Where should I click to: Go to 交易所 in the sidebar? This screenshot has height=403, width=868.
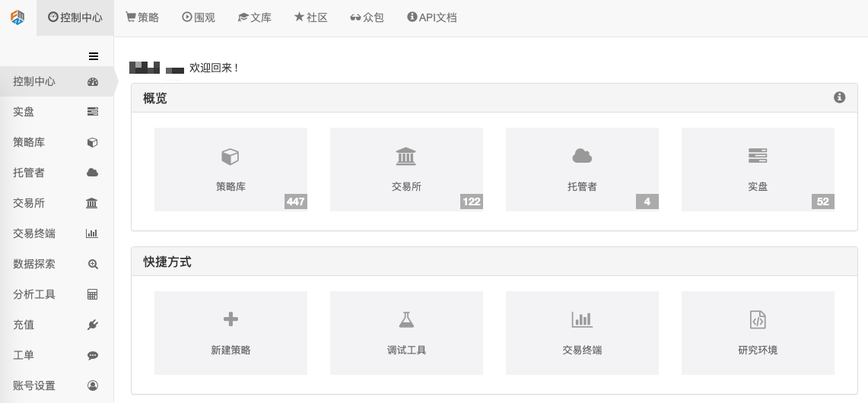pos(56,203)
